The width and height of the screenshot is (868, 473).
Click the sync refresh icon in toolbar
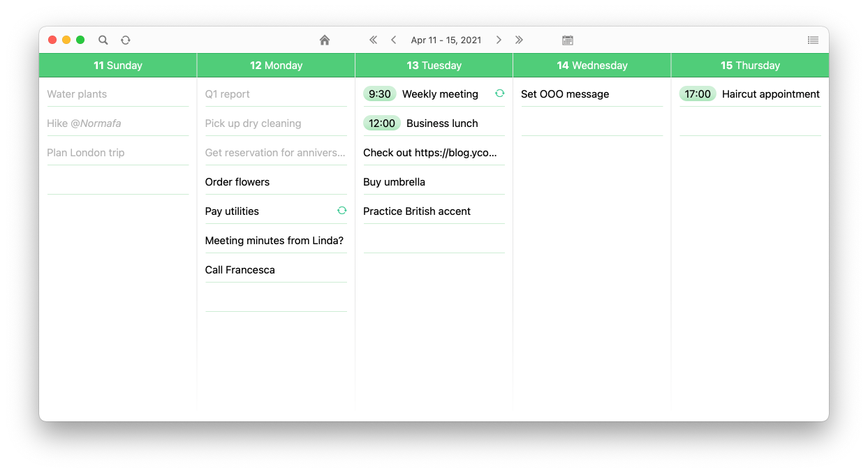tap(126, 40)
